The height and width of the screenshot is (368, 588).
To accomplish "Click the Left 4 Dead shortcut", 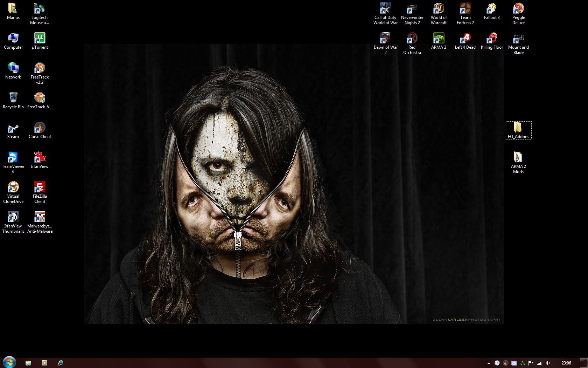I will (465, 40).
